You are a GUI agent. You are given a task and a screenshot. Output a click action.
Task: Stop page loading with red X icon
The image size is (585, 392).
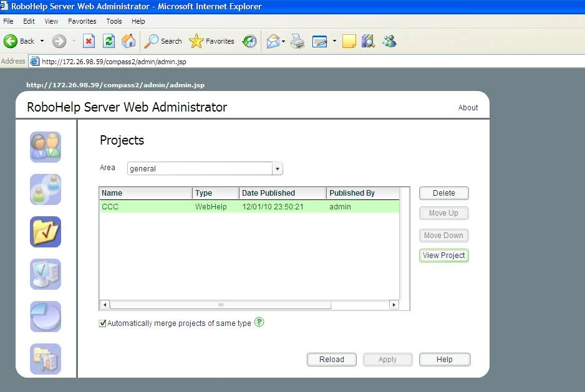click(x=89, y=41)
